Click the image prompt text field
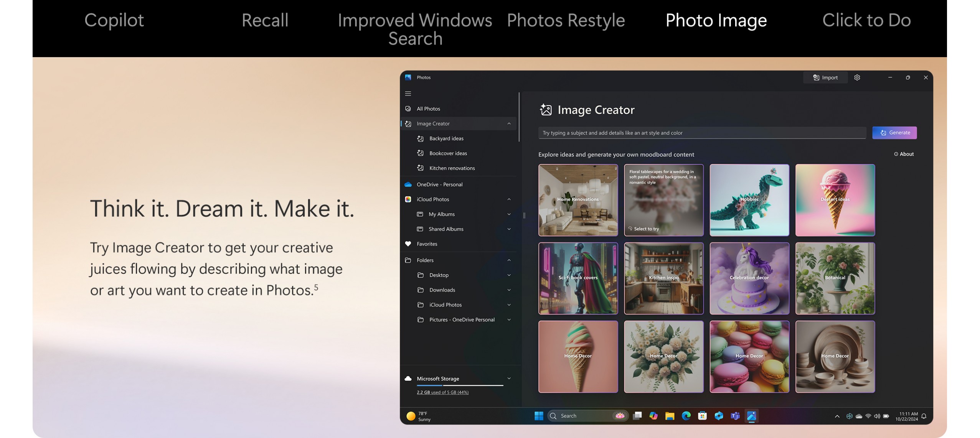The image size is (980, 438). pyautogui.click(x=702, y=133)
